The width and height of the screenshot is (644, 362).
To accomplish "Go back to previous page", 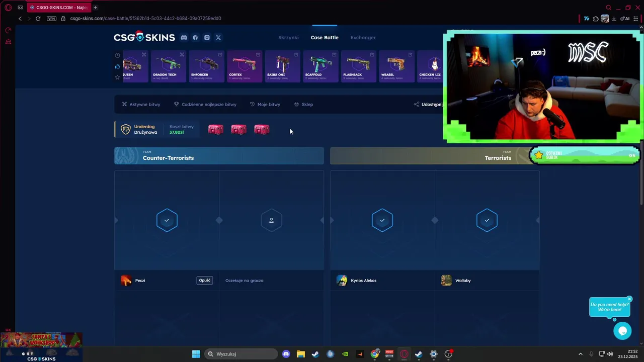I will 20,19.
